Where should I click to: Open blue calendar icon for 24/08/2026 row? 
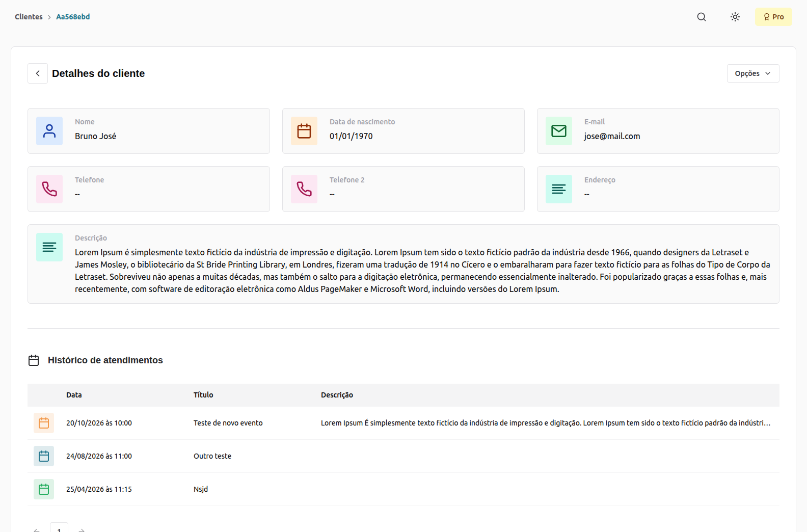coord(44,456)
